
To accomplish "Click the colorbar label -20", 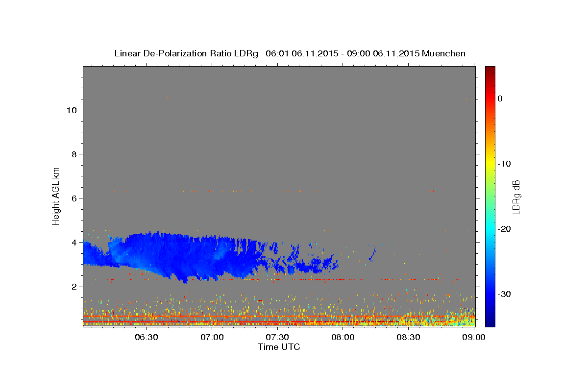I will (x=504, y=229).
